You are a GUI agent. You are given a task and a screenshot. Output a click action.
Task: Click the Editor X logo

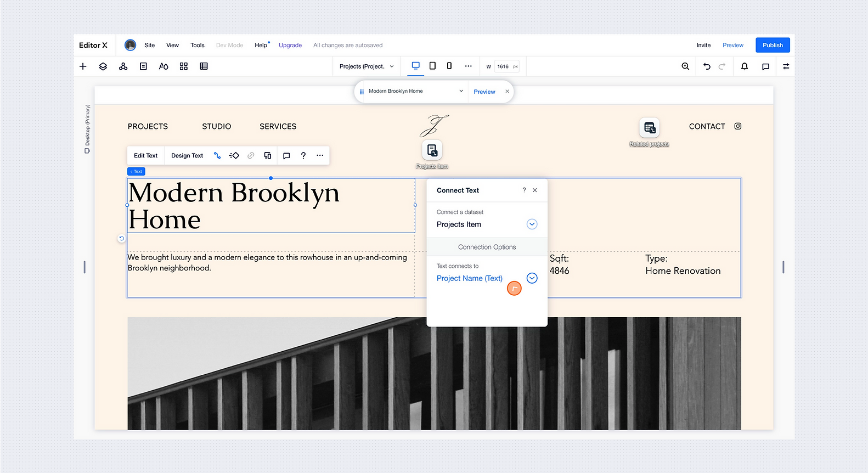click(93, 45)
